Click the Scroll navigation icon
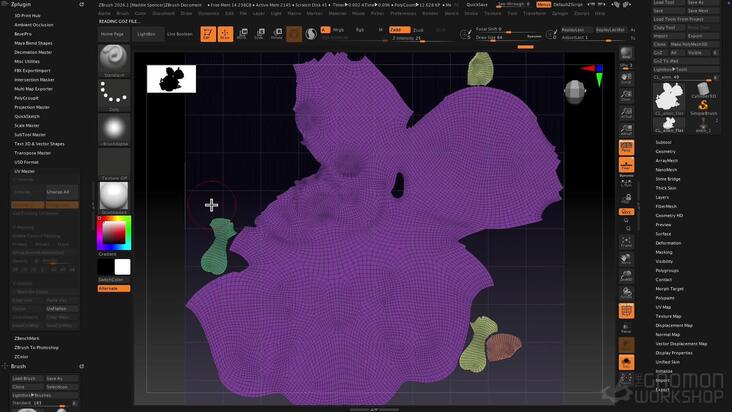This screenshot has height=412, width=732. point(626,79)
